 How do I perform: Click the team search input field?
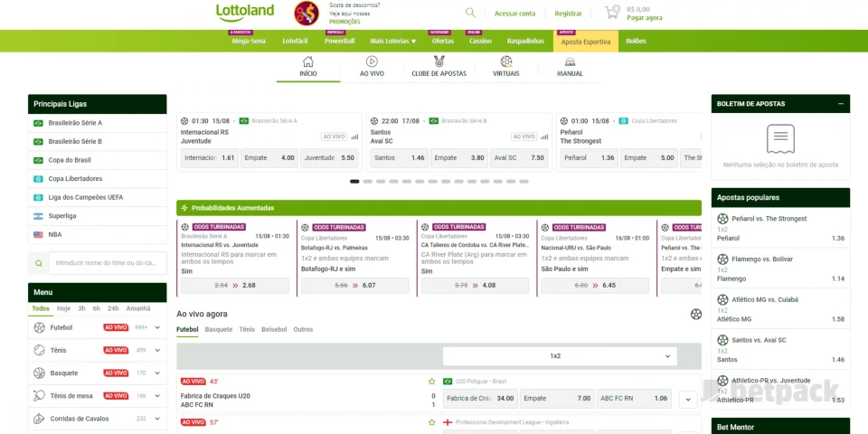[106, 263]
